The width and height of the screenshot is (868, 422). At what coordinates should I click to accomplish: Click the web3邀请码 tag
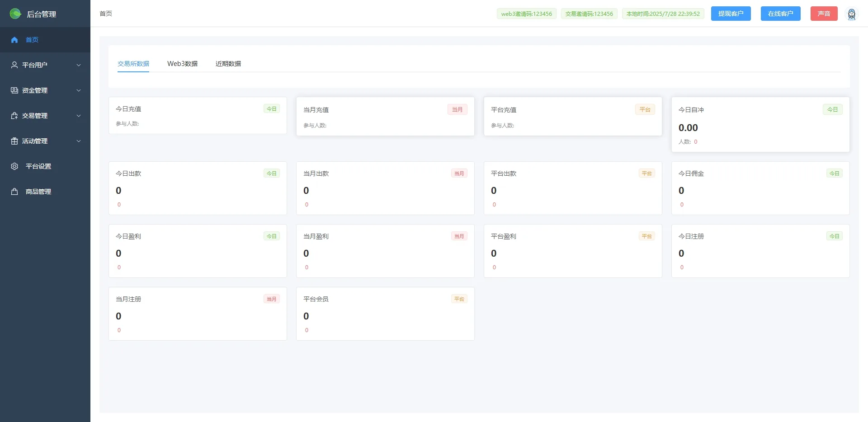click(526, 14)
